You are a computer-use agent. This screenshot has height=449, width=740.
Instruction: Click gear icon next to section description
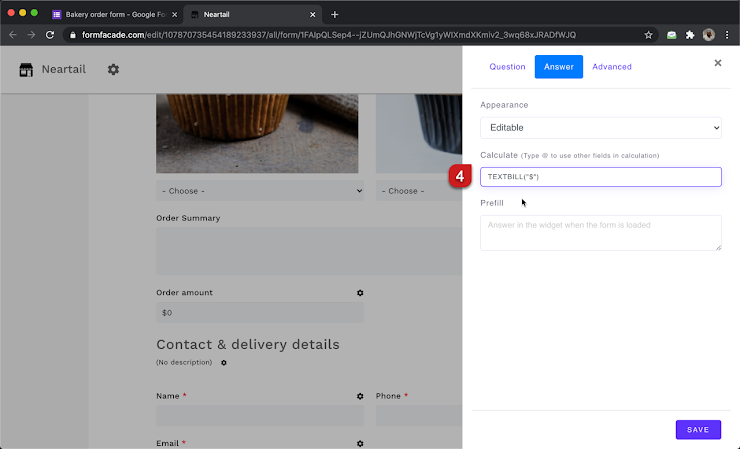(x=224, y=362)
